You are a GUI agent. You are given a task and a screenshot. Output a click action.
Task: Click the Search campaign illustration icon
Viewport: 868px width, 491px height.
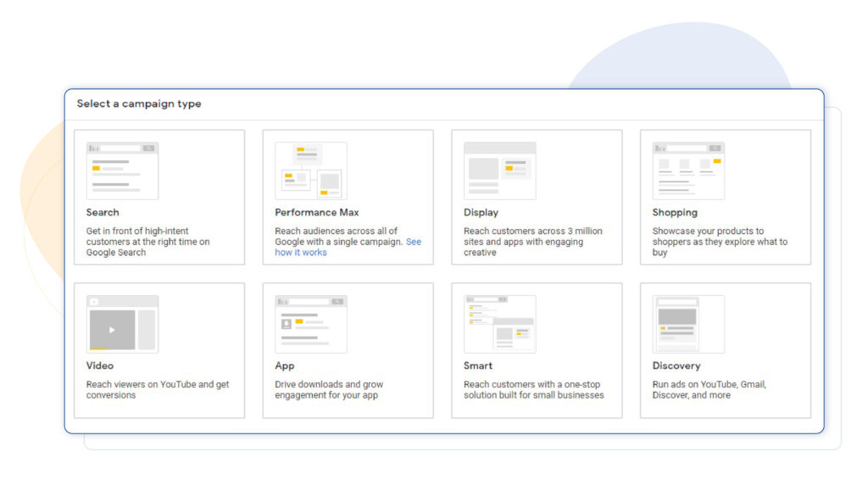[122, 170]
